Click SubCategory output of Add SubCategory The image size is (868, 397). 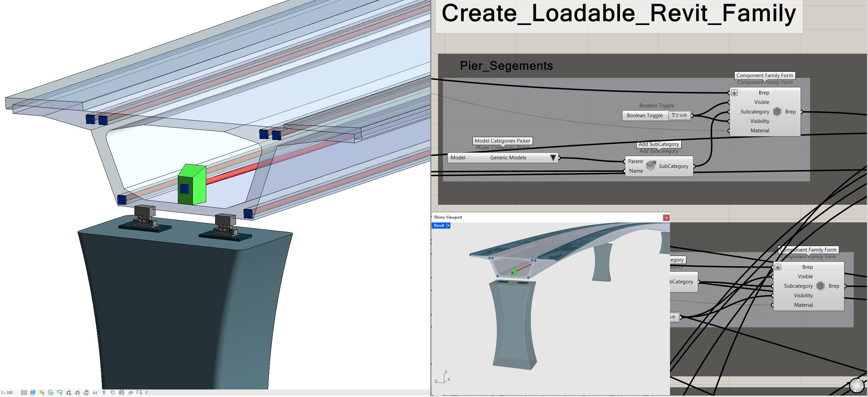[673, 166]
